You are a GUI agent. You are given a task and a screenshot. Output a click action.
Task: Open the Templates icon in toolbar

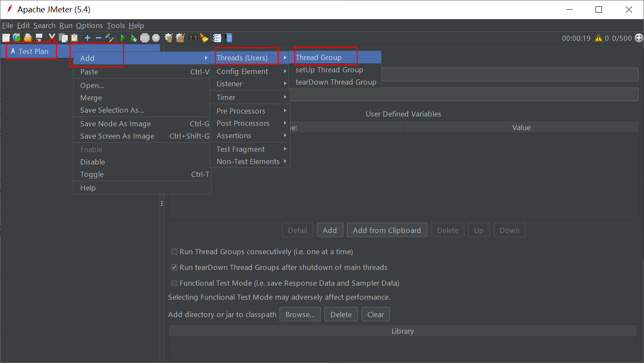point(17,38)
